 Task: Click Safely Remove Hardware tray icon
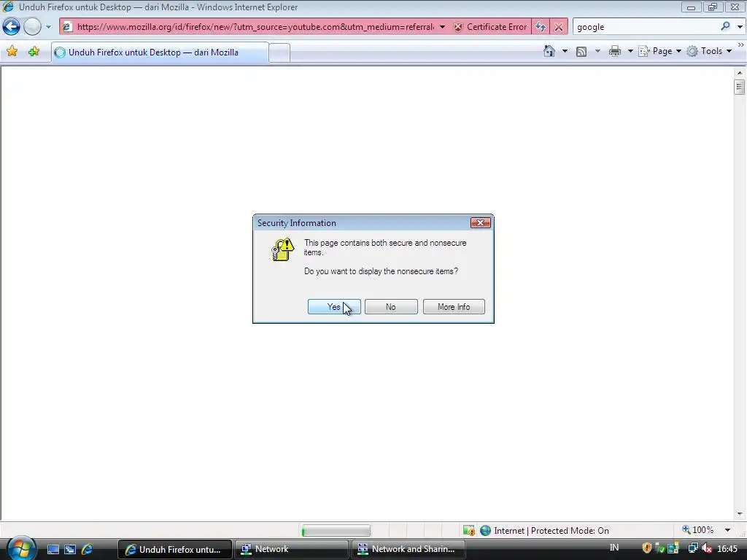(x=659, y=548)
